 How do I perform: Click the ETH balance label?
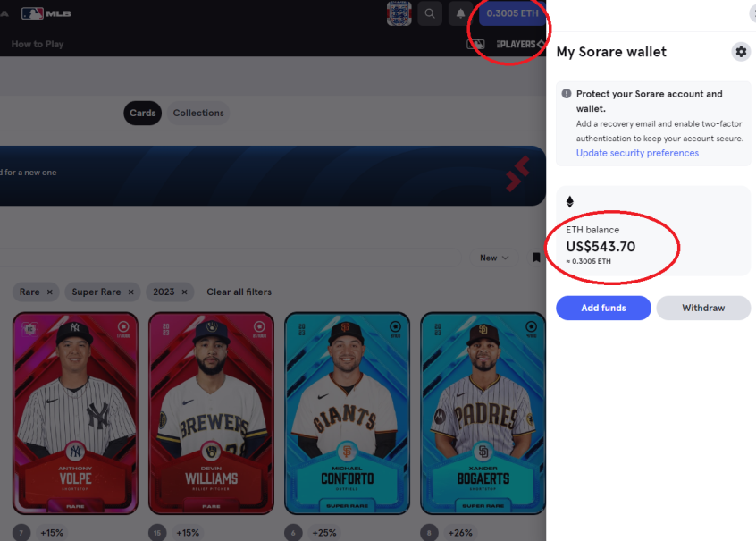tap(592, 230)
